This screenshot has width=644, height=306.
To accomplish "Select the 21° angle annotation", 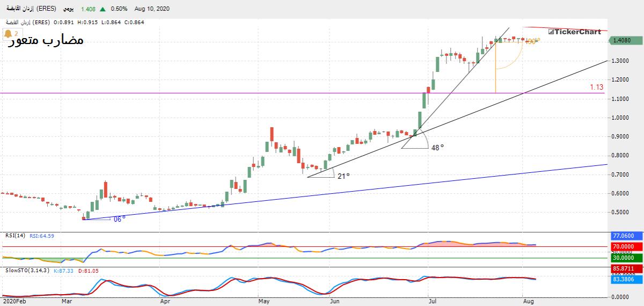I will tap(343, 176).
